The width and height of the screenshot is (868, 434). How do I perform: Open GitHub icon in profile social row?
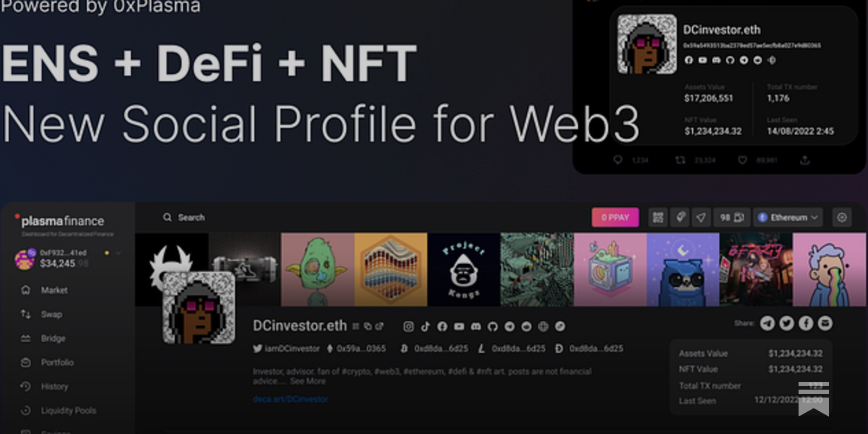coord(493,326)
